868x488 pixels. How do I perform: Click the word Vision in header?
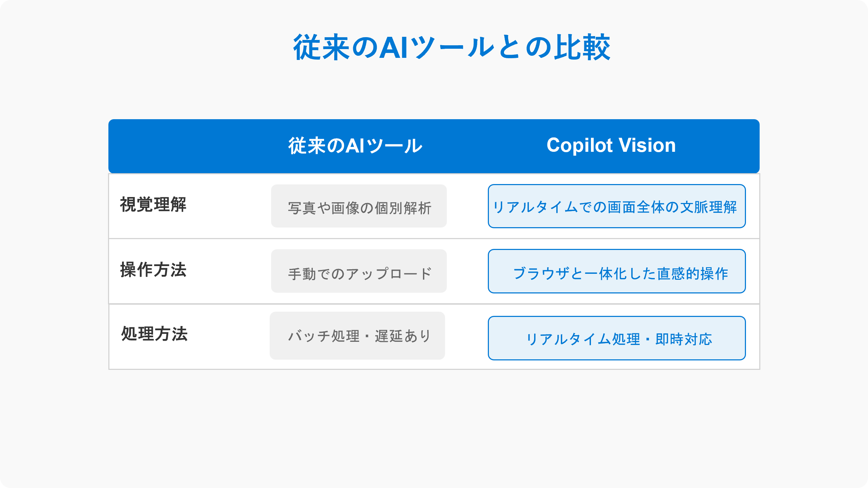(647, 145)
